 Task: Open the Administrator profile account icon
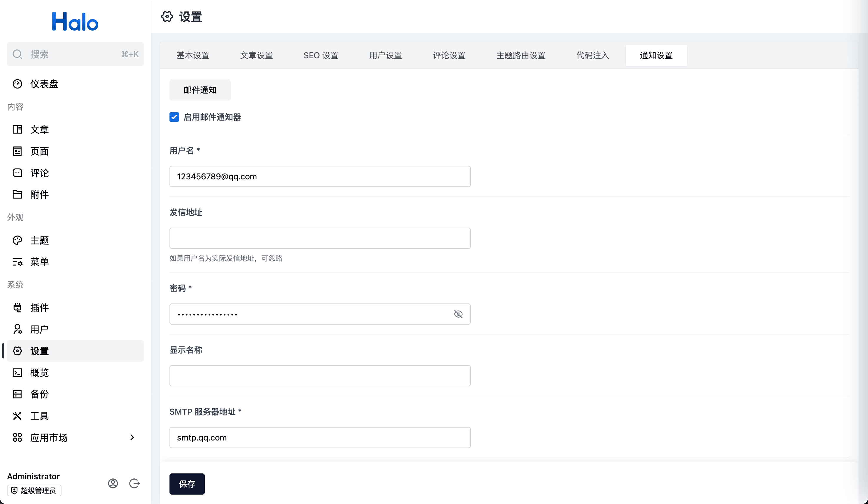[x=113, y=483]
